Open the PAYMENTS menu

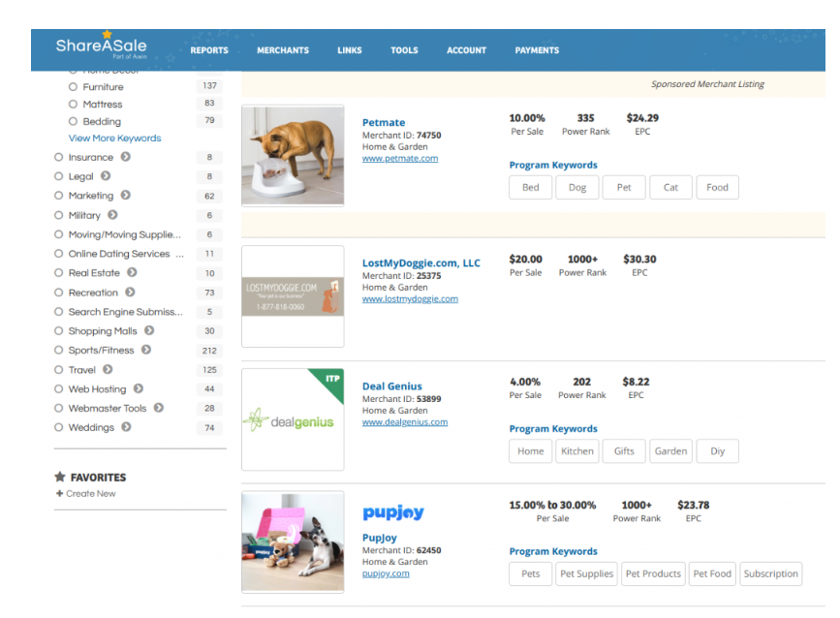click(x=538, y=50)
